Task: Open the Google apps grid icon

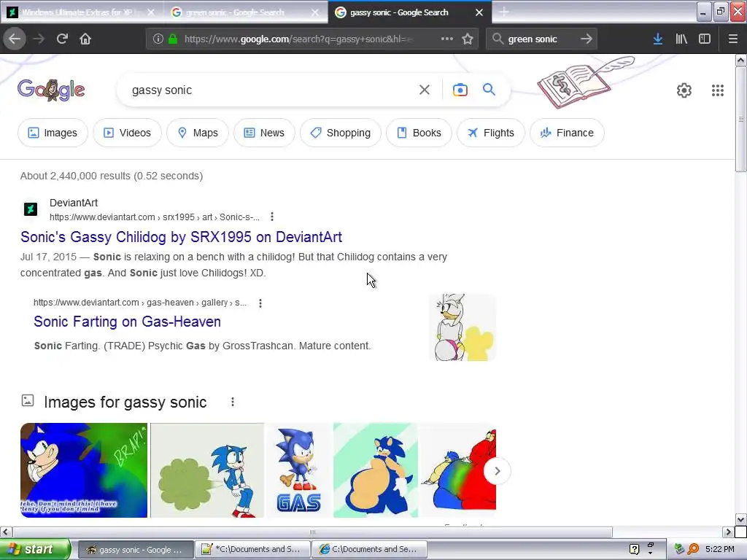Action: [x=718, y=90]
